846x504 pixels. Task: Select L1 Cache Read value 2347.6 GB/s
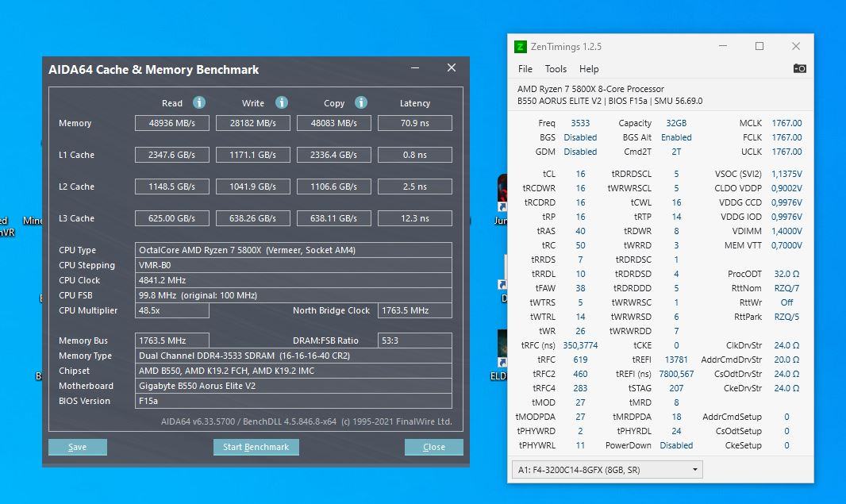pos(172,155)
